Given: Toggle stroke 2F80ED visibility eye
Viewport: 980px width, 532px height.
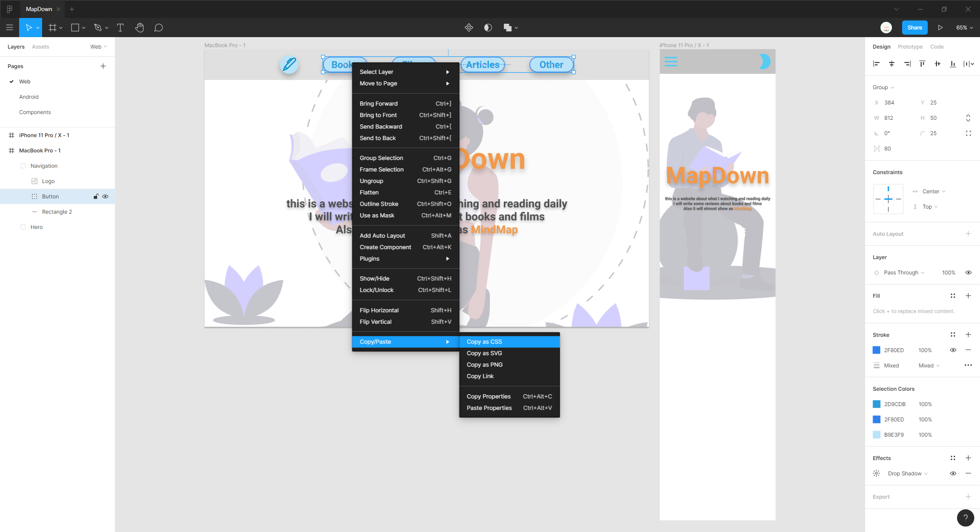Looking at the screenshot, I should click(953, 350).
